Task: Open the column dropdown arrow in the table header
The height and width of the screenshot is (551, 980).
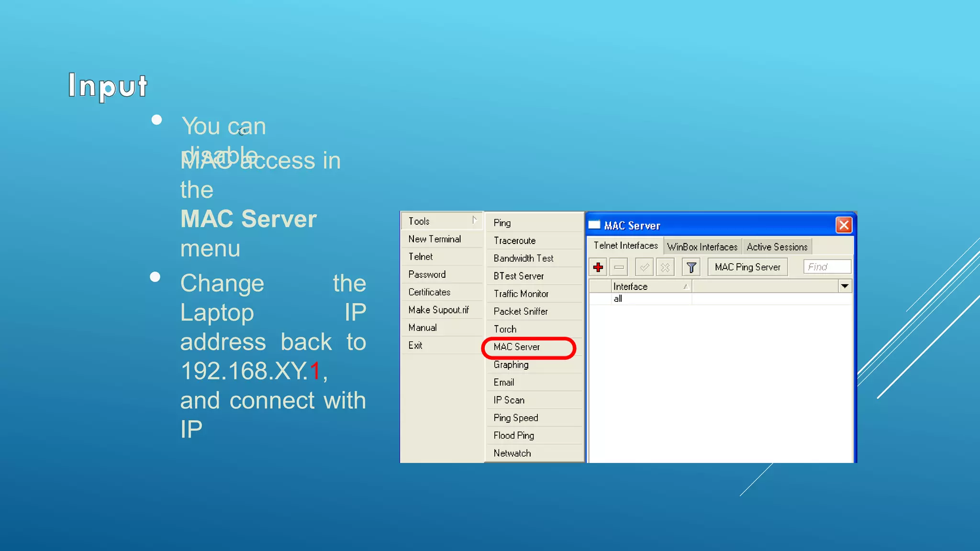Action: (845, 286)
